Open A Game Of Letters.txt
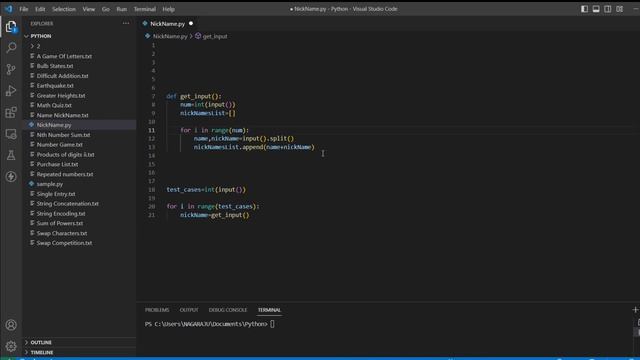 tap(64, 56)
